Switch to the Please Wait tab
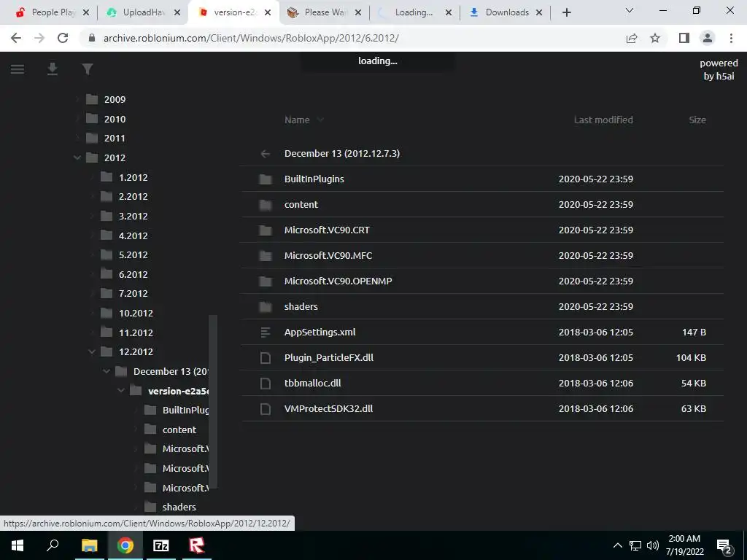Screen dimensions: 747x560 [x=325, y=12]
